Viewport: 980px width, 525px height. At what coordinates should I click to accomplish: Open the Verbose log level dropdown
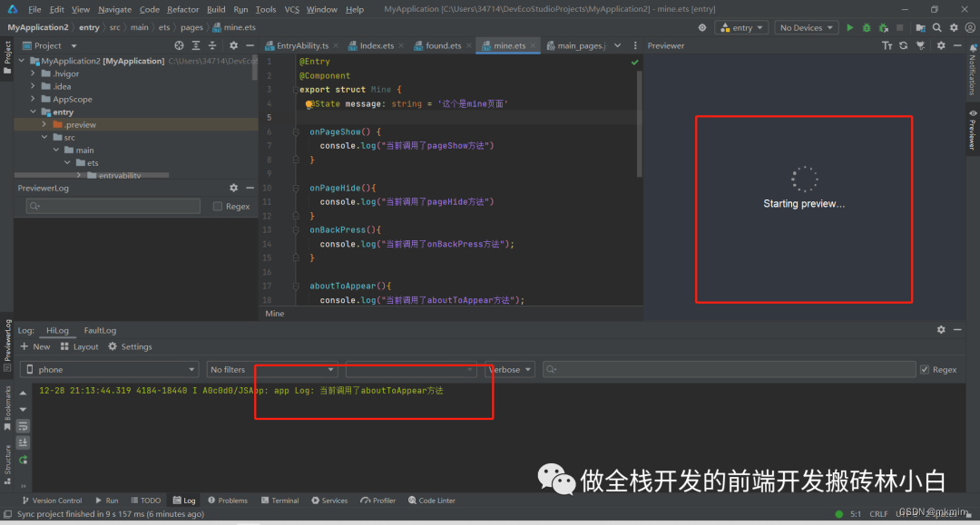coord(509,370)
